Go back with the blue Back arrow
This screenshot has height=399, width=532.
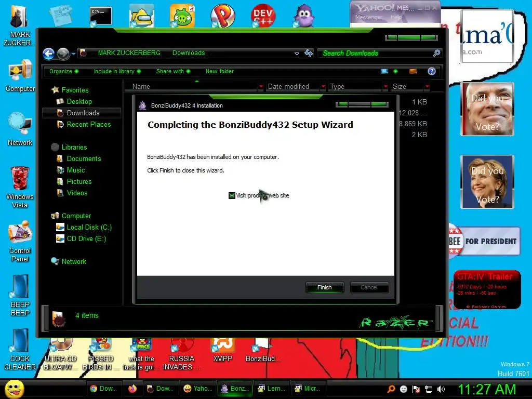(48, 54)
